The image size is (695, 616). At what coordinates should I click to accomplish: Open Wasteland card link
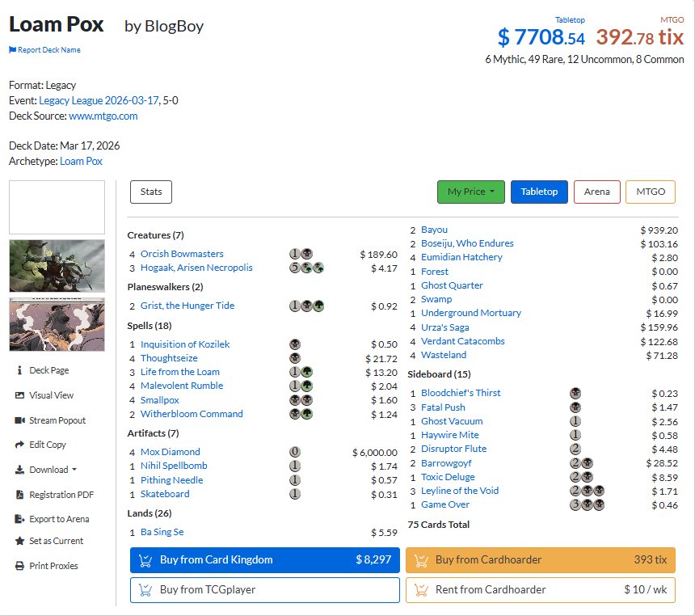pos(444,355)
